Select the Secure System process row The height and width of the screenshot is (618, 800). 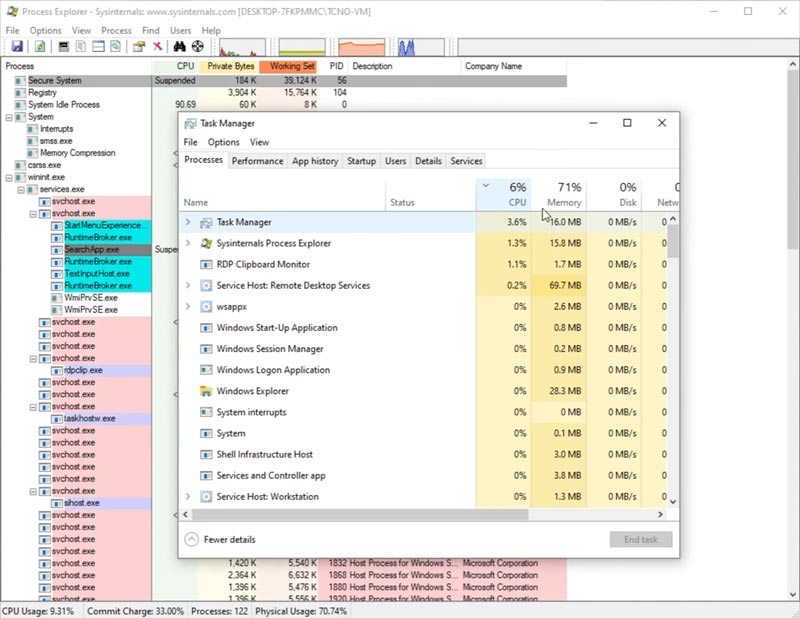click(x=284, y=81)
